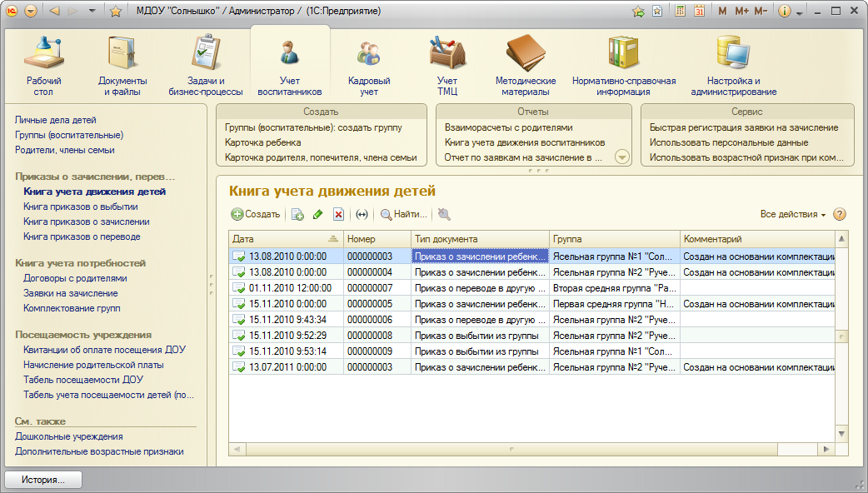The width and height of the screenshot is (868, 493).
Task: Click the edit pencil icon in toolbar
Action: tap(317, 215)
